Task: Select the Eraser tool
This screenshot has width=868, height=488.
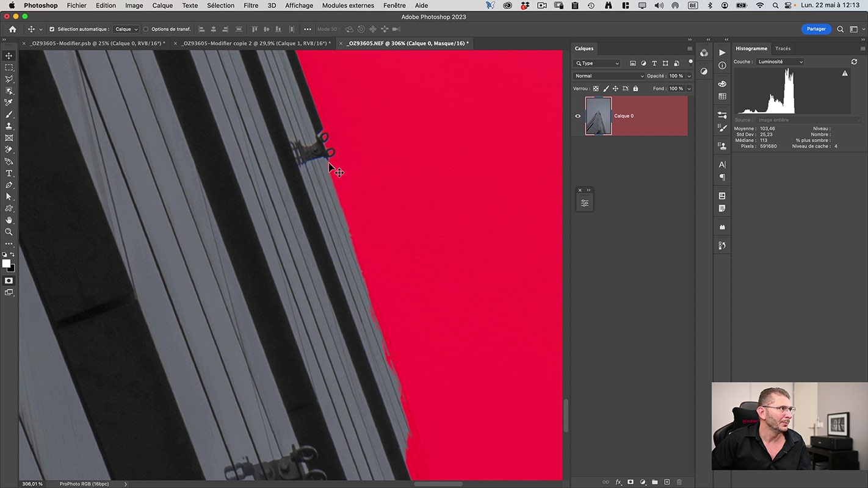Action: point(9,149)
